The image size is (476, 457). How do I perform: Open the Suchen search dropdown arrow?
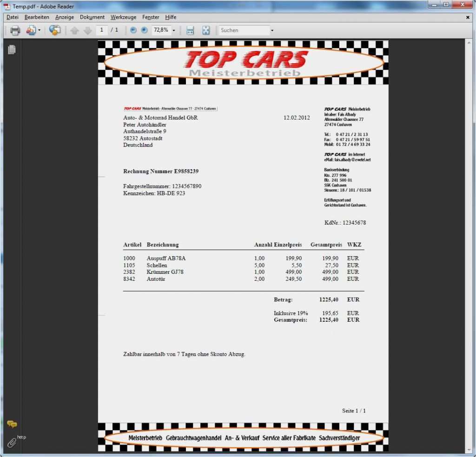pos(271,30)
